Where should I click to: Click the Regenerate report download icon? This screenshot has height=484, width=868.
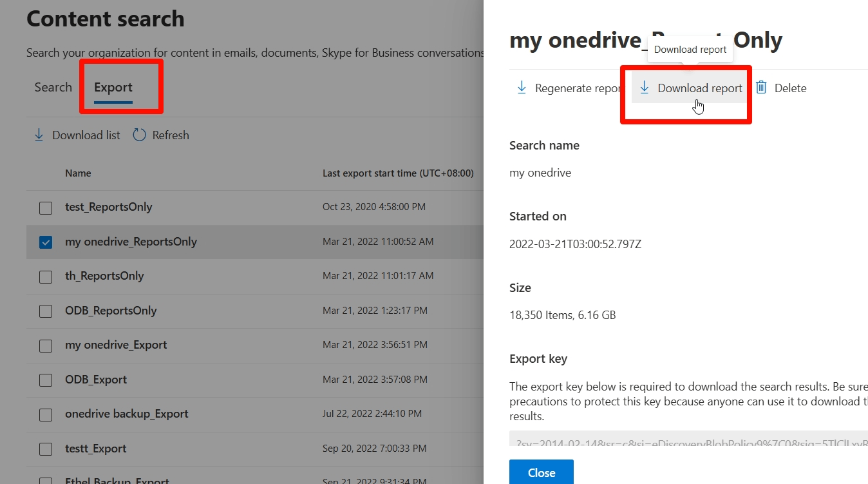522,88
